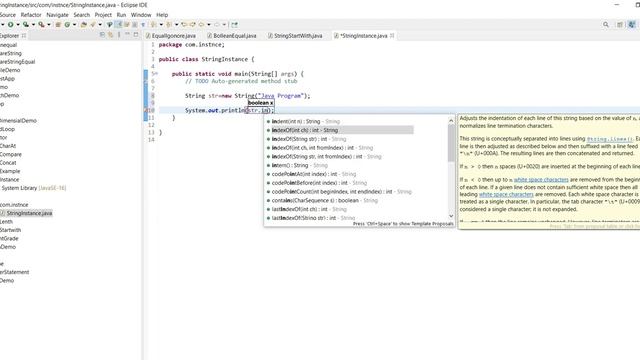Close the StringInstance.java editor tab
Screen dimensions: 640x360
392,36
